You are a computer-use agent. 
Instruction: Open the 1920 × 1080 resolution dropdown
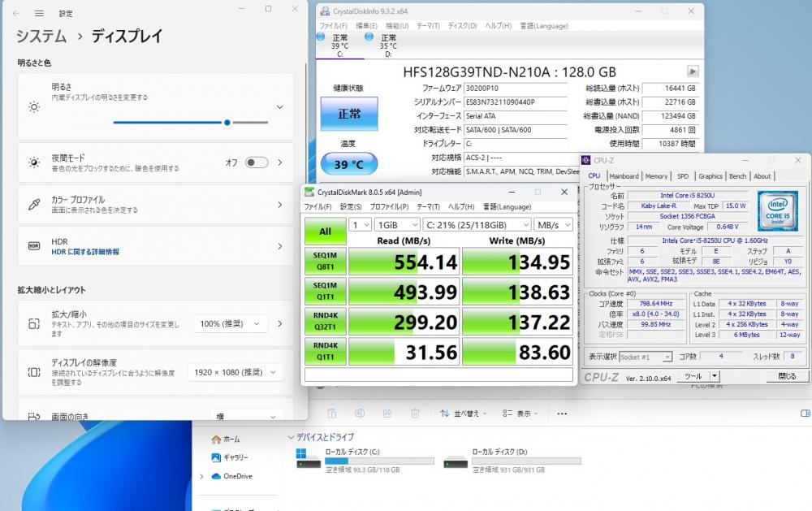click(235, 372)
